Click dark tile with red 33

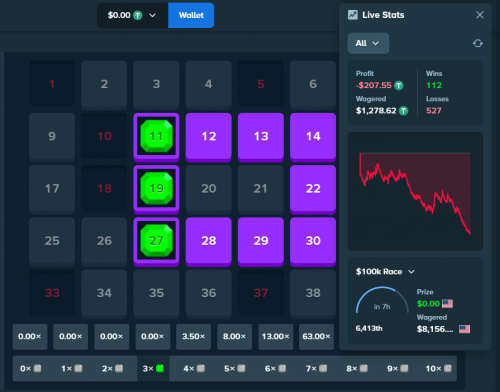pyautogui.click(x=52, y=293)
